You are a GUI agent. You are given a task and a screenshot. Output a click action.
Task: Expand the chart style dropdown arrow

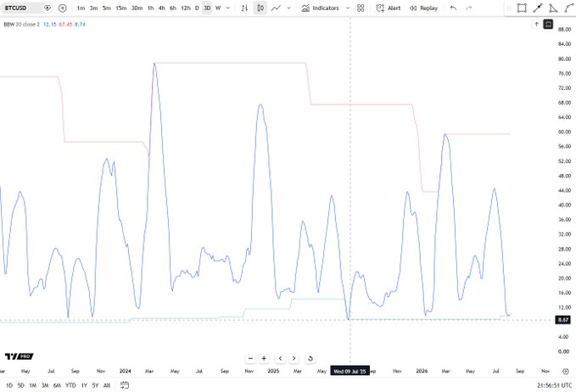tap(289, 8)
